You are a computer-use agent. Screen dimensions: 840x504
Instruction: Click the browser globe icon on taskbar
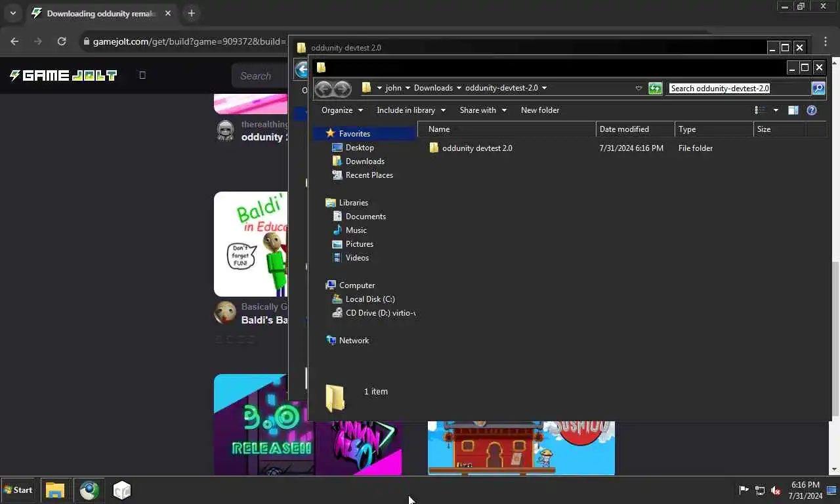(x=89, y=490)
